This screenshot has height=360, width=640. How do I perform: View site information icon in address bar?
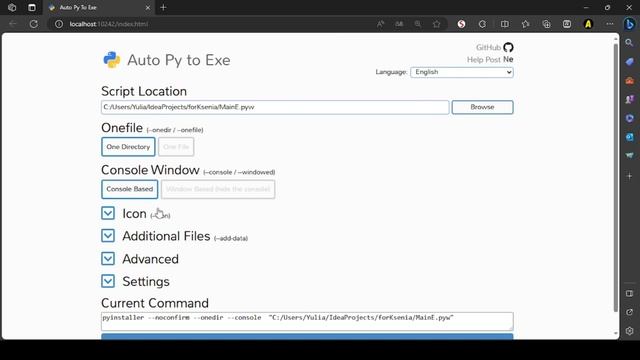[x=59, y=24]
